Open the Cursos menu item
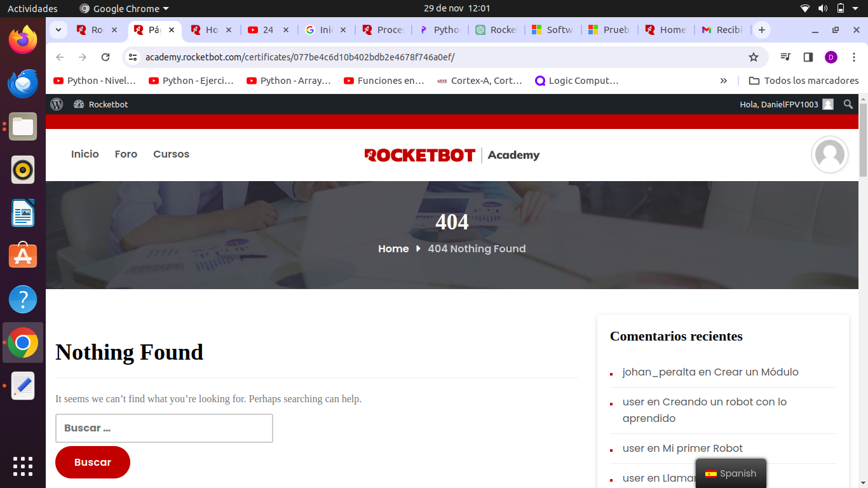 [x=171, y=154]
